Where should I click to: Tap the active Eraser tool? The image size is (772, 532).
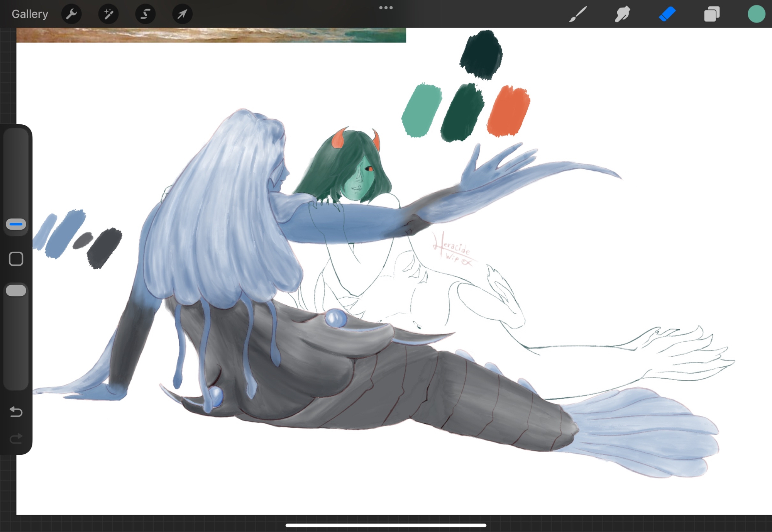667,14
